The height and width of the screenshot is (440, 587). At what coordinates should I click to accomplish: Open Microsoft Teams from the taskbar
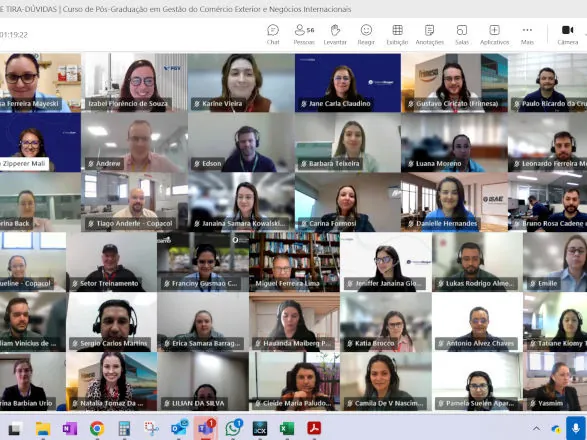[206, 428]
